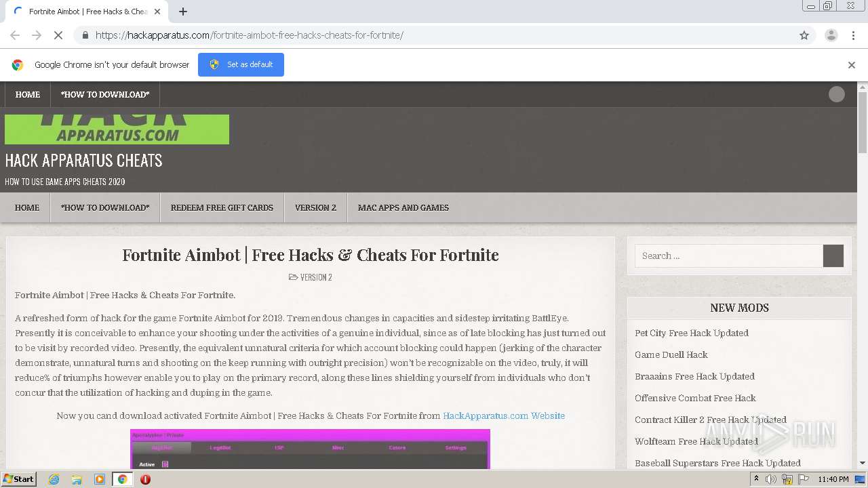The image size is (868, 488).
Task: Click the address bar URL
Action: (250, 35)
